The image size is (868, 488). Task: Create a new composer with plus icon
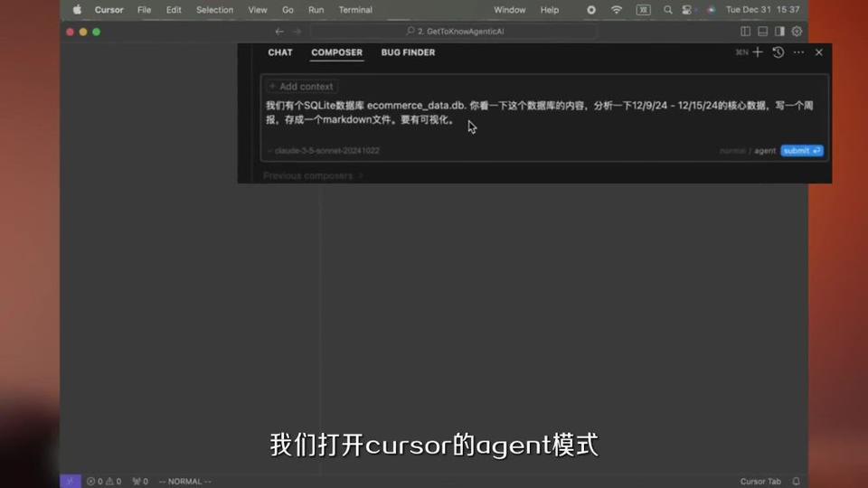[x=758, y=52]
